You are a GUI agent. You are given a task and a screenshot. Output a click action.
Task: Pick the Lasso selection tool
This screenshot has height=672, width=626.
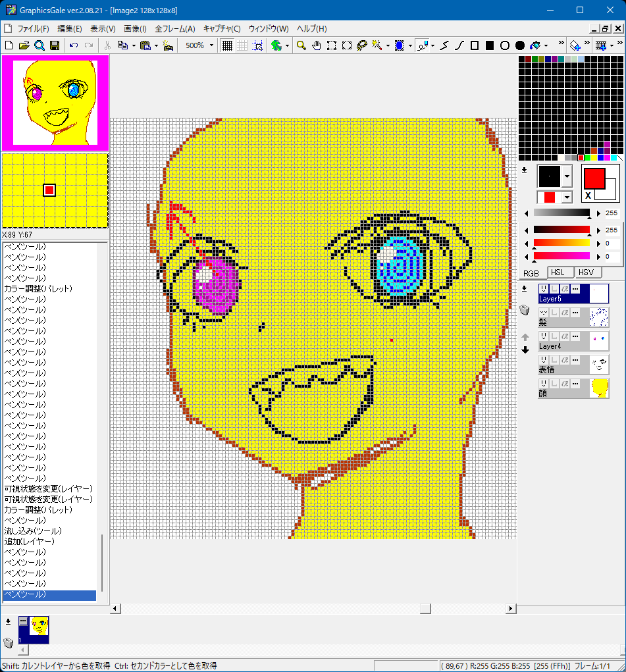click(361, 45)
